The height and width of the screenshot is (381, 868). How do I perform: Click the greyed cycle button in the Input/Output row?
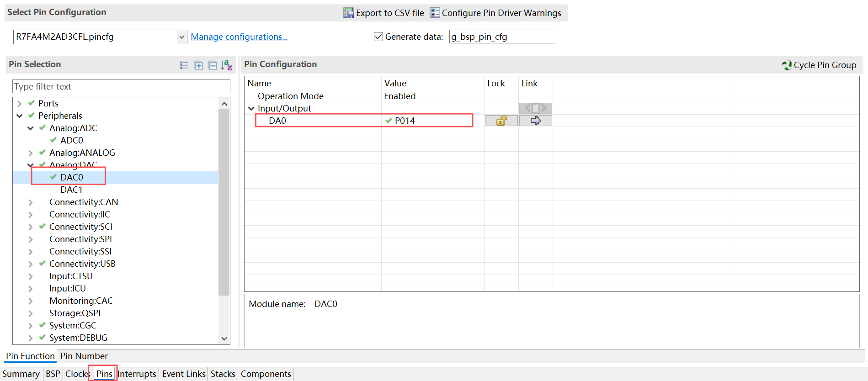536,108
